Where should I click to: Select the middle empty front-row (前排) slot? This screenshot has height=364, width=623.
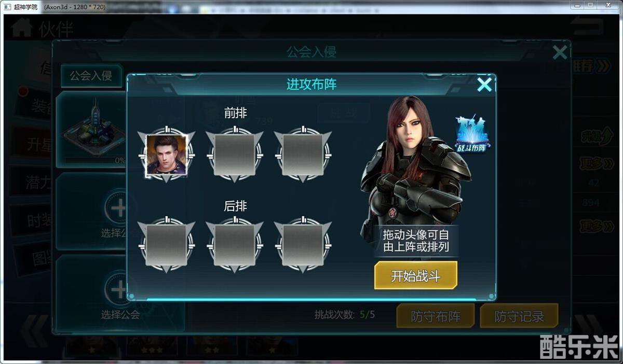click(235, 155)
